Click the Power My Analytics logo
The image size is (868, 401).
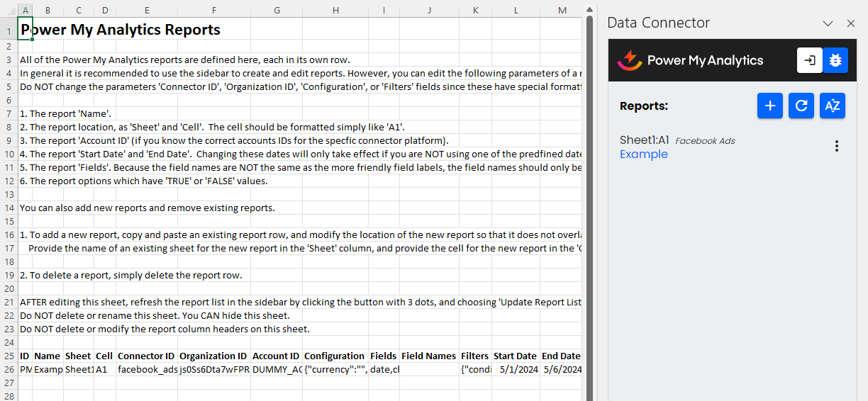[690, 60]
